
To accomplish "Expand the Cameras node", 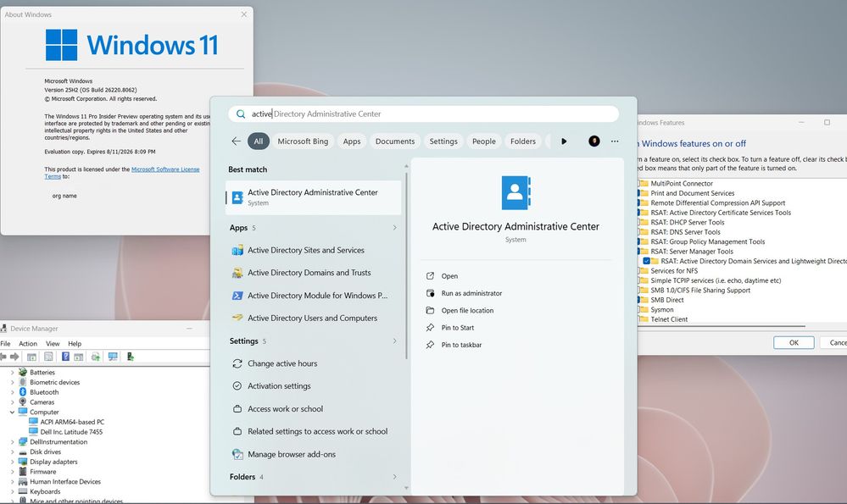I will pos(13,402).
